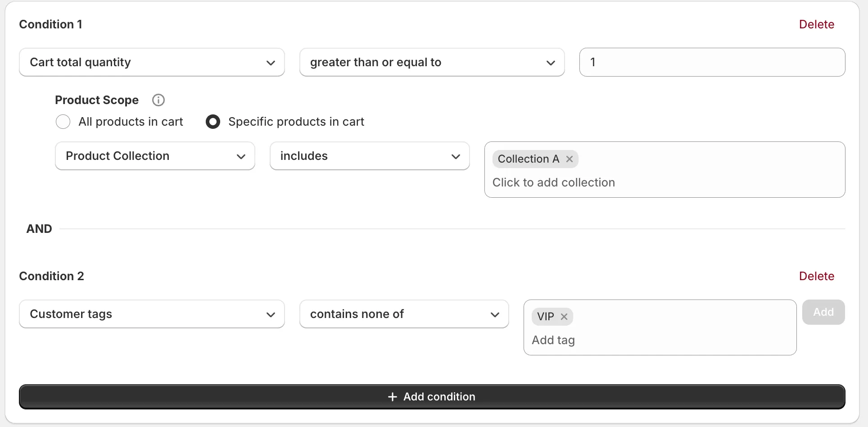Click the chevron on Cart total quantity dropdown
This screenshot has height=427, width=868.
point(271,63)
